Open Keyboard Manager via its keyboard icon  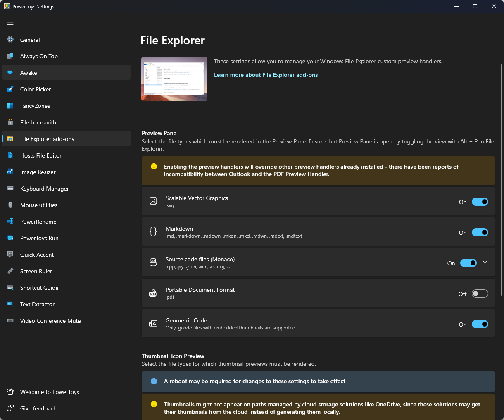11,189
